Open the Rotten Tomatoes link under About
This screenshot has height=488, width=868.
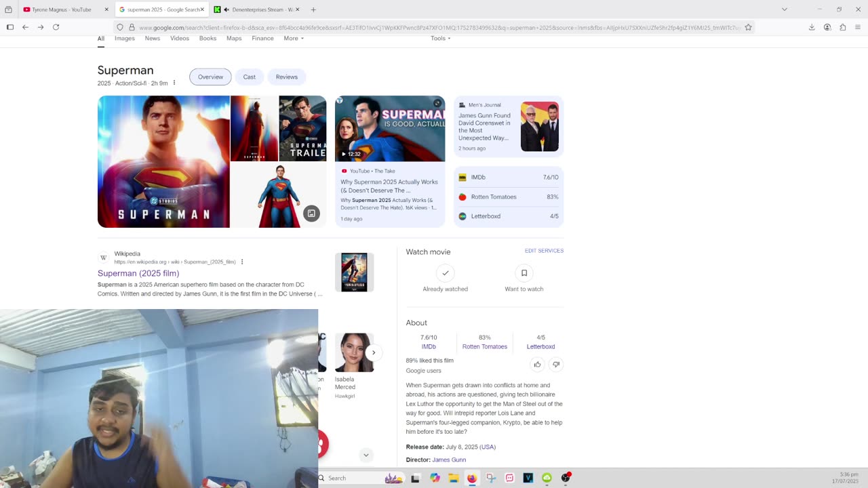[x=485, y=346]
